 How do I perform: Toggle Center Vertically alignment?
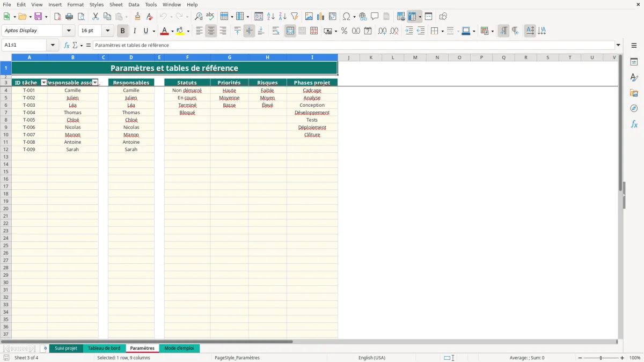249,31
